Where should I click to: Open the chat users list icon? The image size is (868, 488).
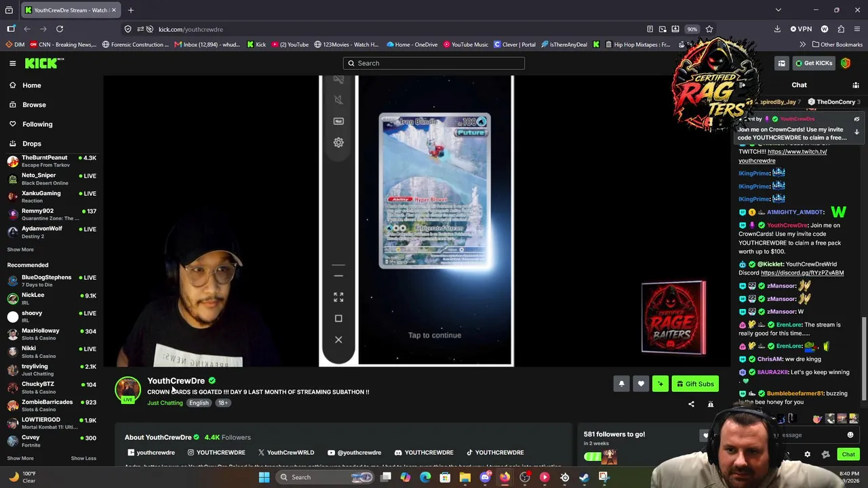pyautogui.click(x=856, y=85)
